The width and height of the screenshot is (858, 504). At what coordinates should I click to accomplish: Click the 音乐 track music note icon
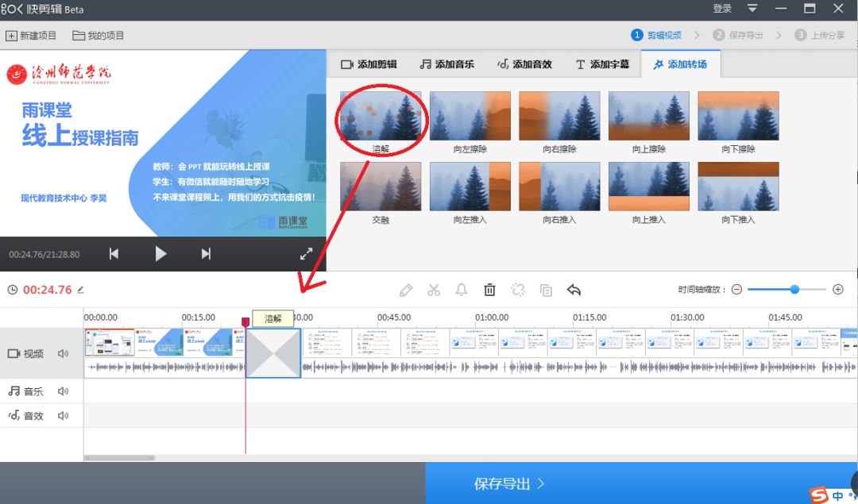pos(14,391)
